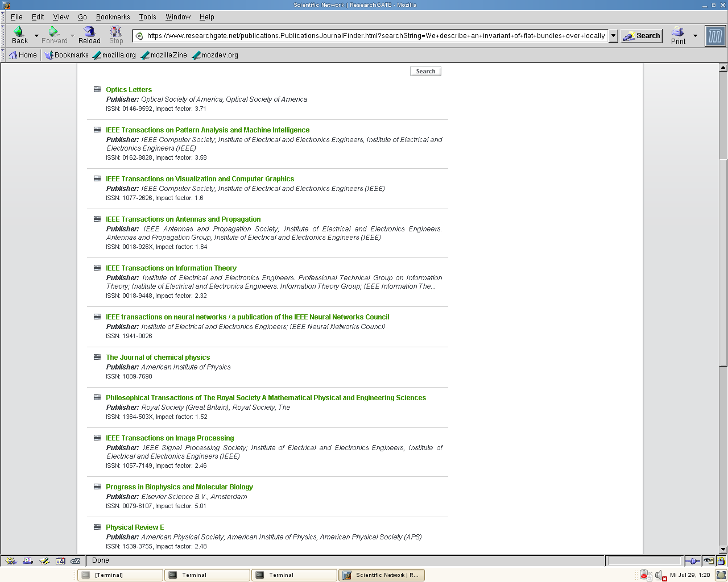Mute toggle on the system tray speaker
This screenshot has width=728, height=582.
[x=659, y=575]
